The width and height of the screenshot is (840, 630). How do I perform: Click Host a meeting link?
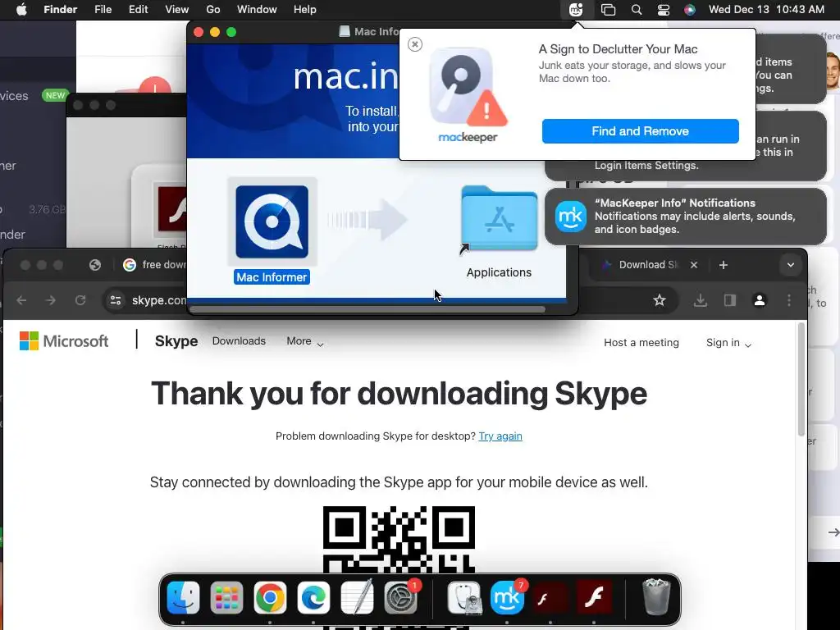click(x=641, y=342)
